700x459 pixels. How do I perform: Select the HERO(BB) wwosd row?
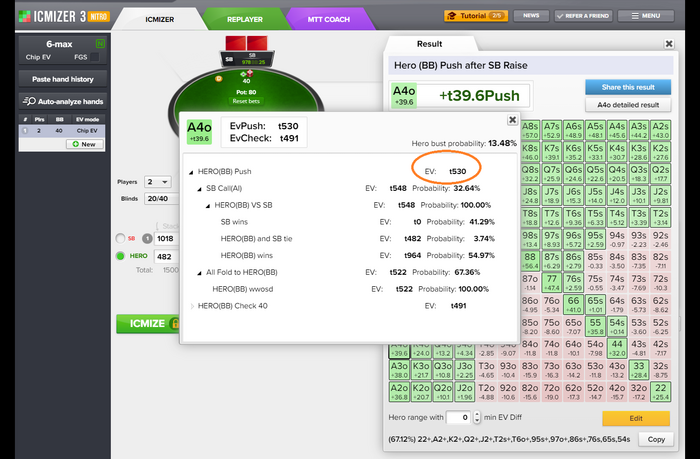coord(350,289)
